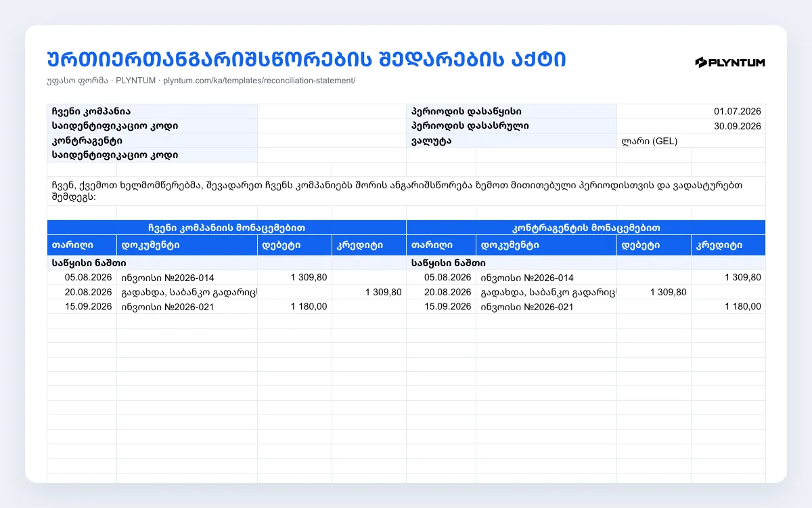Click date 05.08.2026 in the counterparty's table
This screenshot has width=812, height=508.
pos(447,278)
